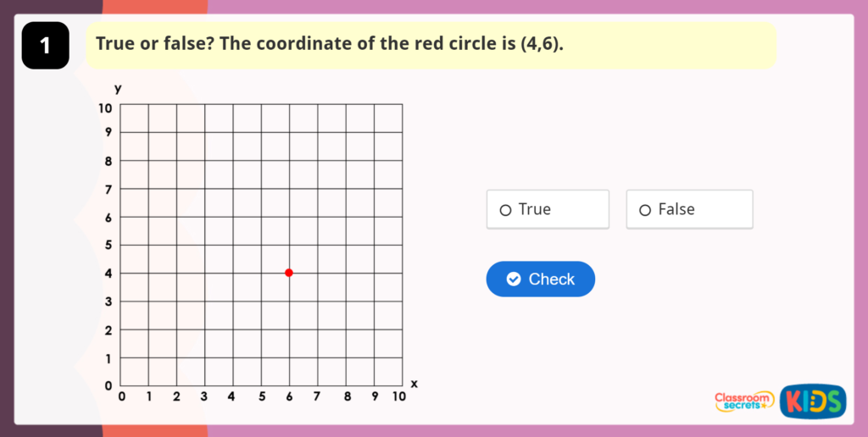Image resolution: width=868 pixels, height=437 pixels.
Task: Click the red circle on the grid
Action: (289, 273)
